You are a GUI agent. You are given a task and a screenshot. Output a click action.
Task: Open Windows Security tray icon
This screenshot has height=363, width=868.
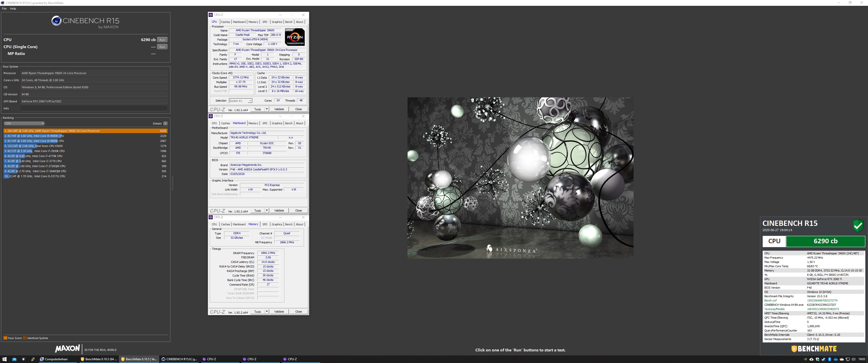[818, 359]
